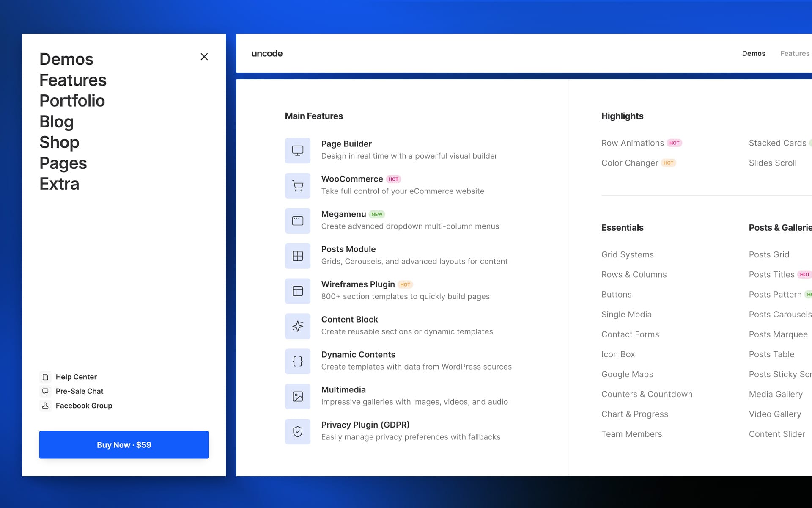Open Posts Table under Posts & Galleries

point(771,354)
